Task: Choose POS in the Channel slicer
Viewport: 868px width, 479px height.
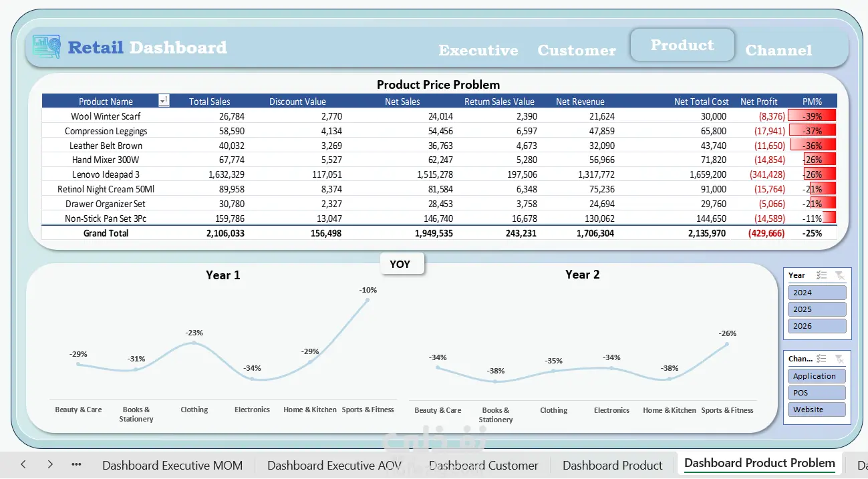Action: point(817,393)
